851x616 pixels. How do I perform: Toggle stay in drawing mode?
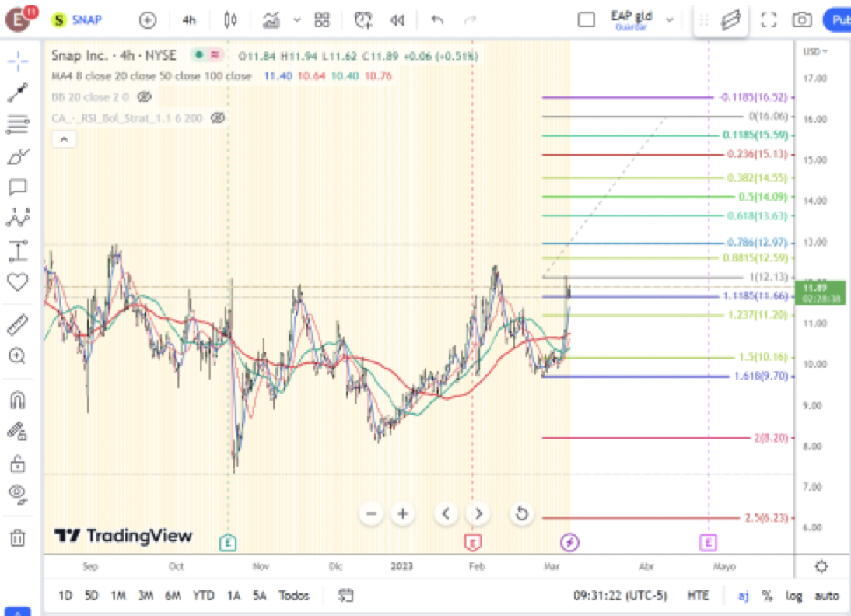18,432
